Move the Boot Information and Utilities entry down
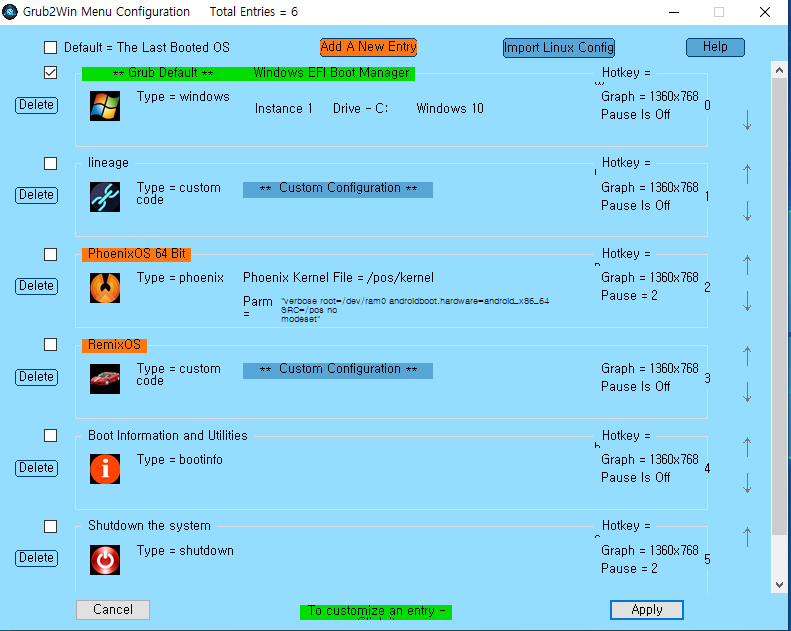The image size is (791, 631). pyautogui.click(x=747, y=483)
